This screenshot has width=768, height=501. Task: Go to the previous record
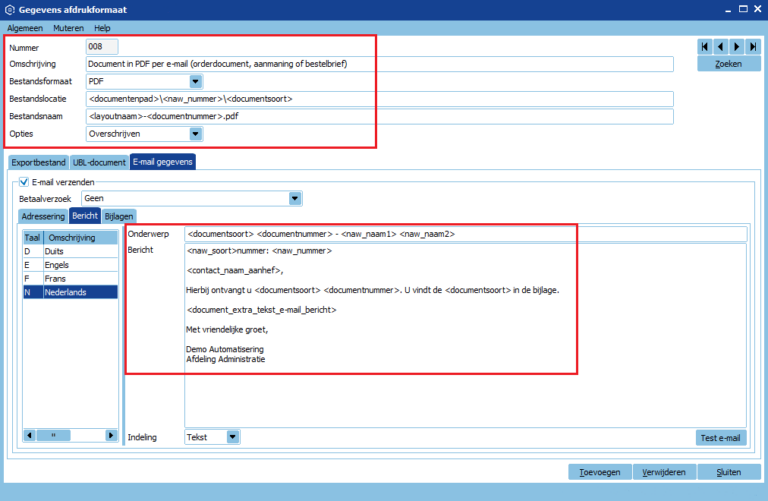721,46
